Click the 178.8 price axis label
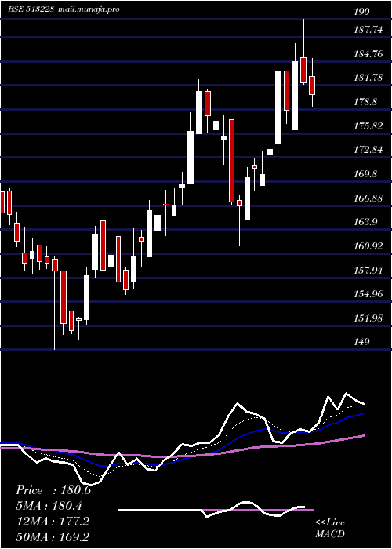 tap(366, 102)
